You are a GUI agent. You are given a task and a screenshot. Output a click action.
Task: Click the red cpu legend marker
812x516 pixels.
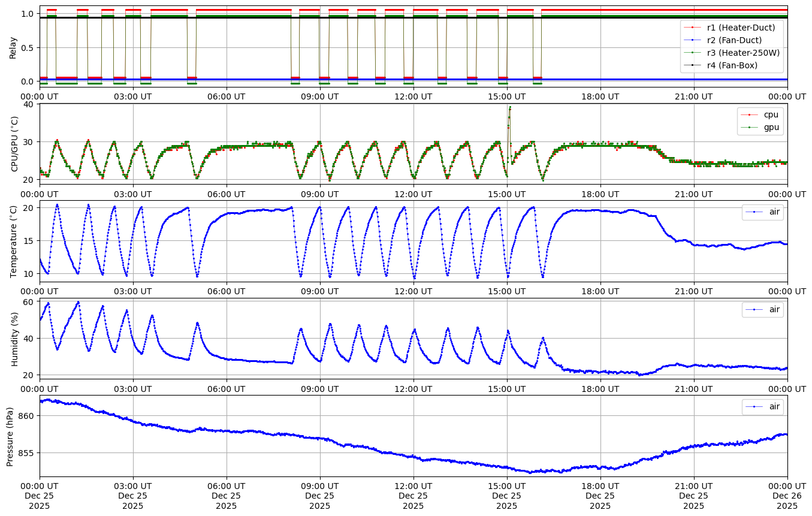pyautogui.click(x=749, y=114)
